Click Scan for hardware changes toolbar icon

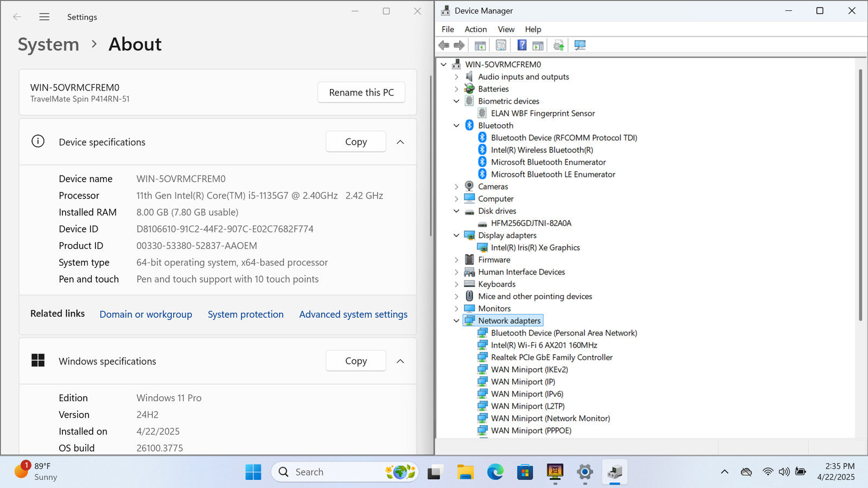(580, 46)
